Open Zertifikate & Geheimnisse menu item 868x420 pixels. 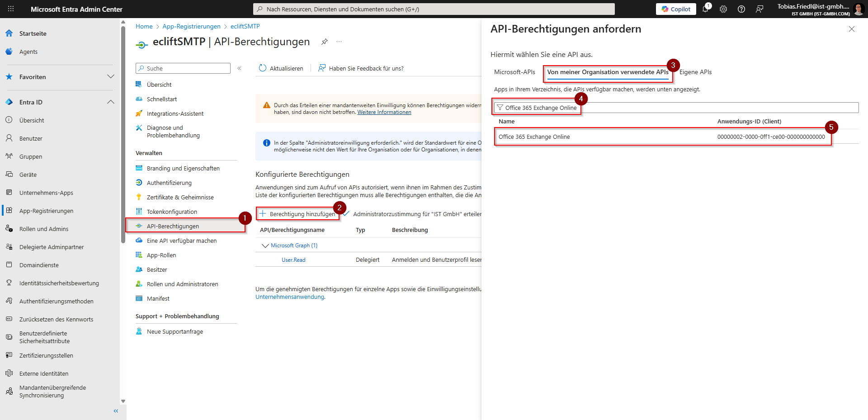click(x=180, y=197)
